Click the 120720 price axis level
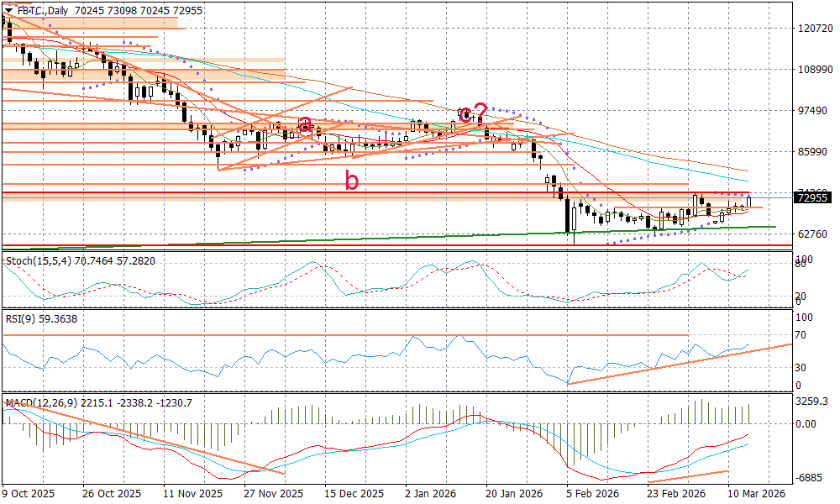840x504 pixels. tap(813, 28)
